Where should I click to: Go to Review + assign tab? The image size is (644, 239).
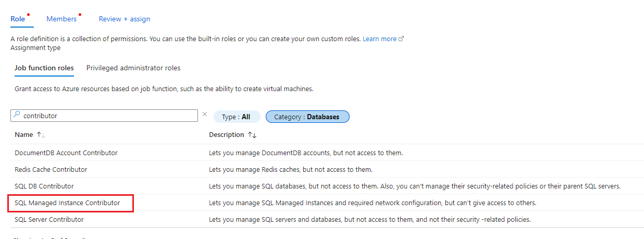125,19
